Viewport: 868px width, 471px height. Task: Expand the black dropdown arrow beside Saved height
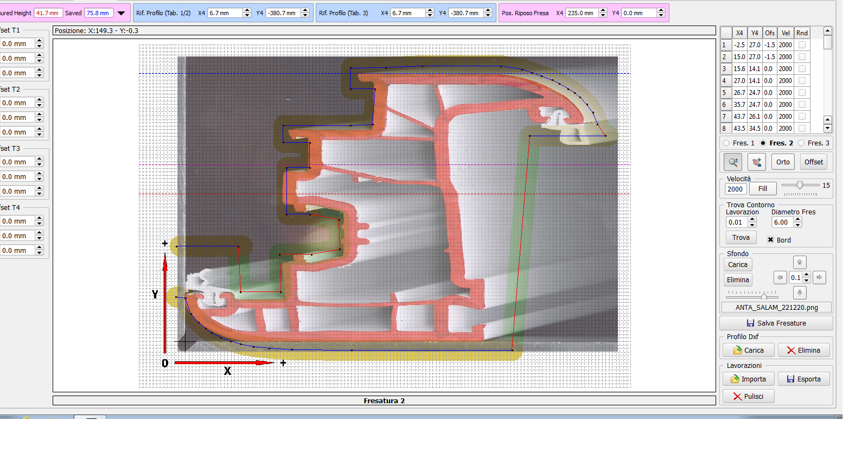click(121, 13)
